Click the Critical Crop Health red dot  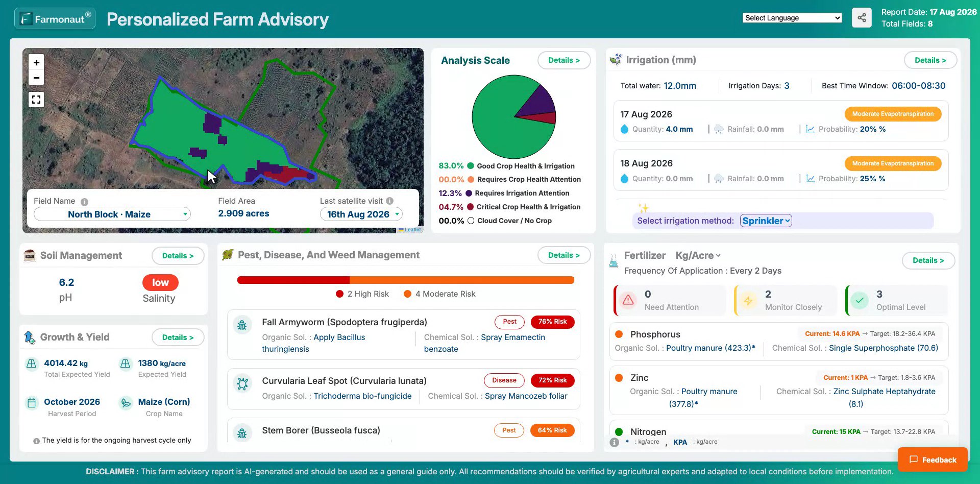(x=470, y=207)
